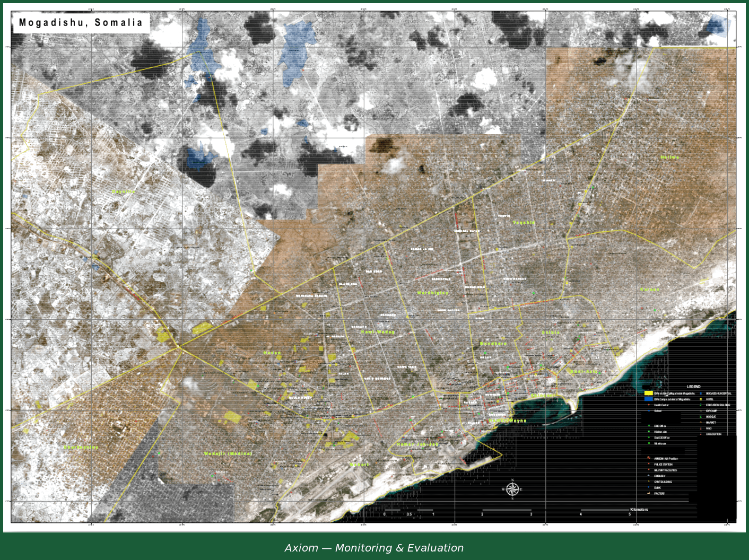This screenshot has width=749, height=560.
Task: Select the Karaan district label
Action: (650, 290)
